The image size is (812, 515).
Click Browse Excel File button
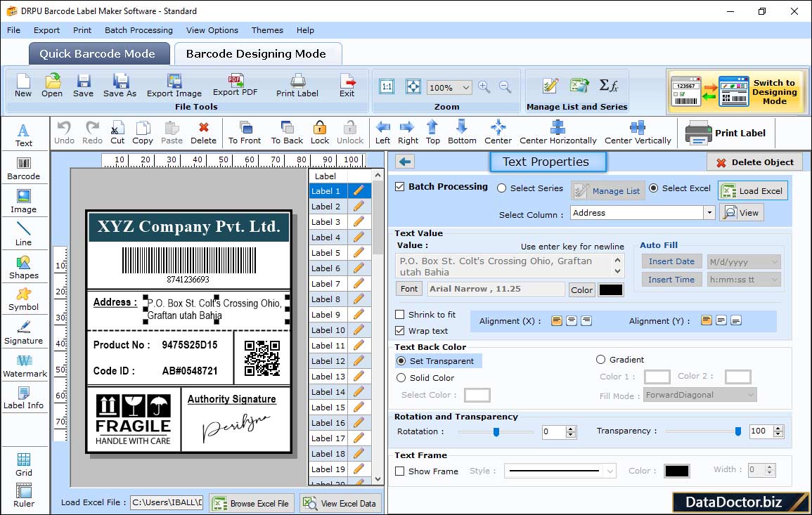252,503
